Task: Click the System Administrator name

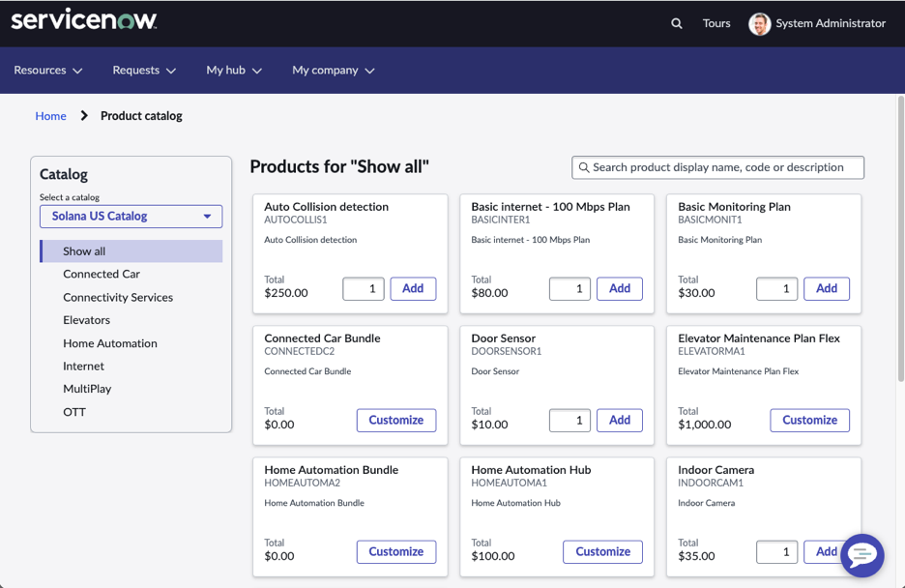Action: (831, 23)
